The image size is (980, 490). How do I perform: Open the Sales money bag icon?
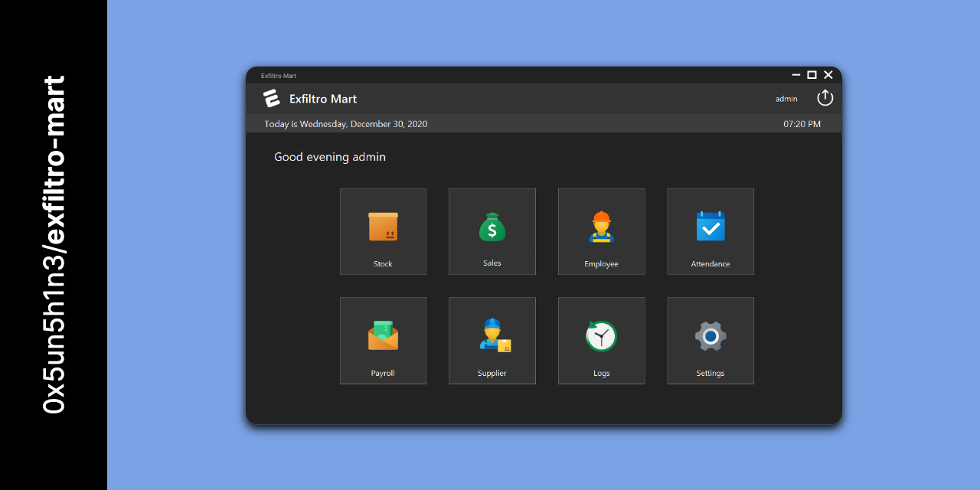click(x=492, y=227)
